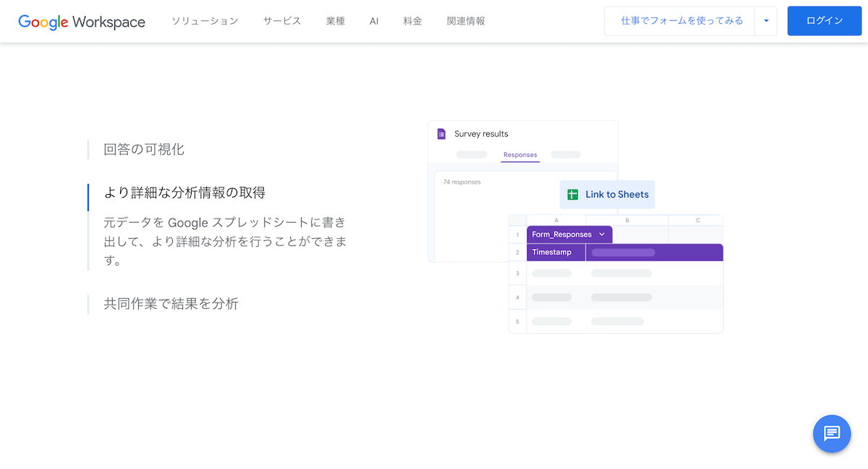Open the サービス menu
Screen dimensions: 868x469
coord(282,21)
